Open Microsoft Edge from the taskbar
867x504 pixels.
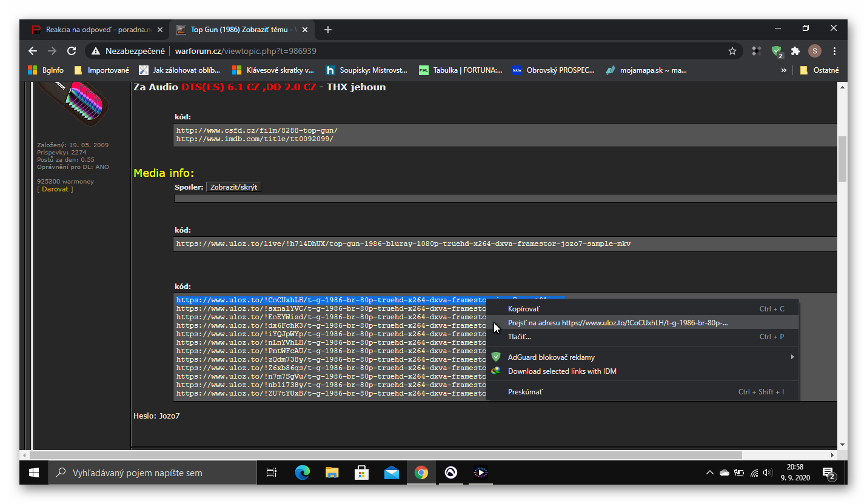302,472
